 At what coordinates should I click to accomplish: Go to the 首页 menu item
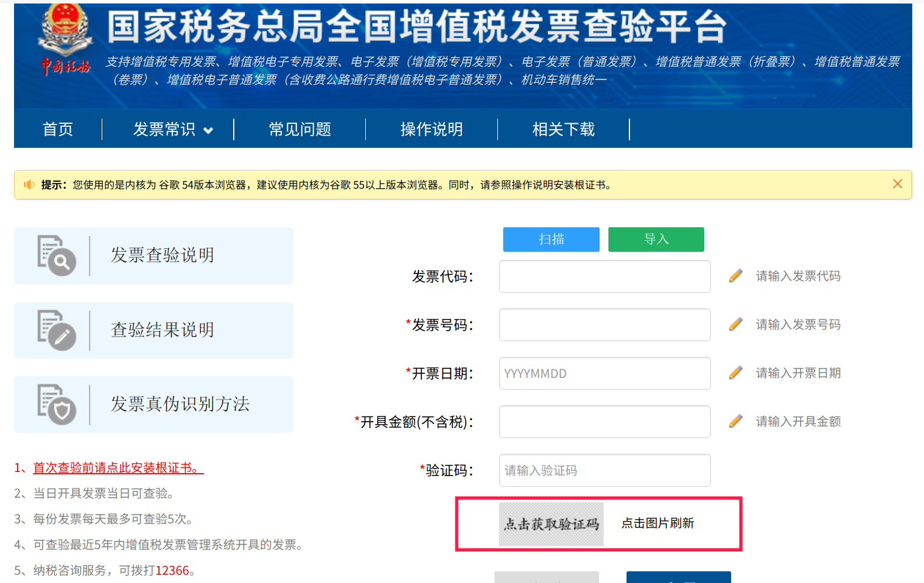click(x=58, y=129)
